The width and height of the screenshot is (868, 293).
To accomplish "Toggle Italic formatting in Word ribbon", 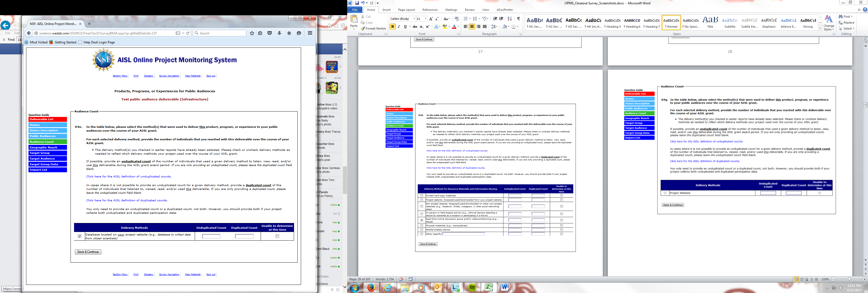I will (x=399, y=27).
